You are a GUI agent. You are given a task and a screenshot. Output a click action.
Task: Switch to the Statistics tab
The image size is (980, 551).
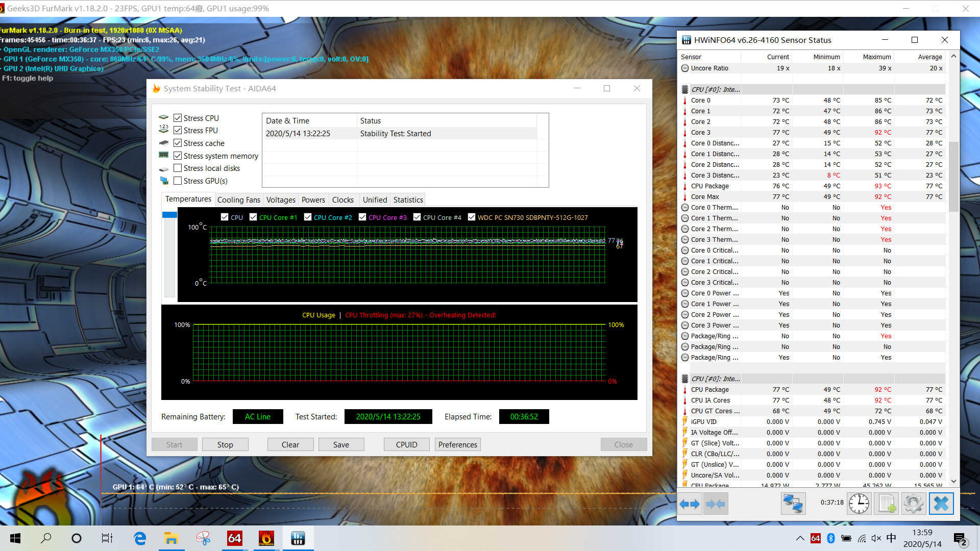coord(408,200)
